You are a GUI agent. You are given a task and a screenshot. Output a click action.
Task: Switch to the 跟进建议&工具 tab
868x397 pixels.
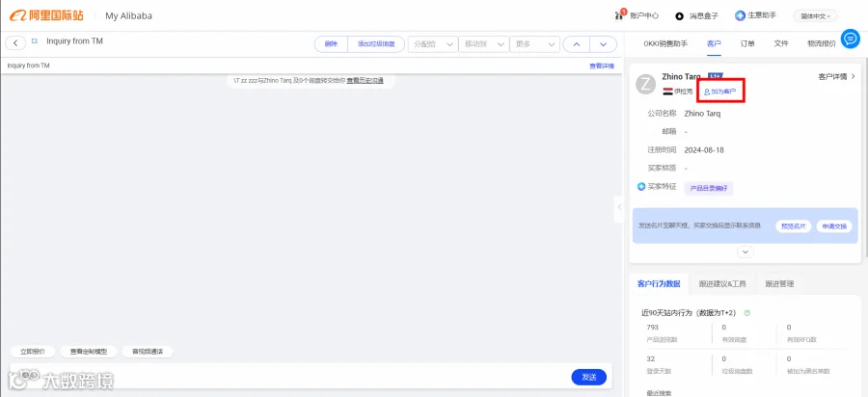[x=721, y=284]
